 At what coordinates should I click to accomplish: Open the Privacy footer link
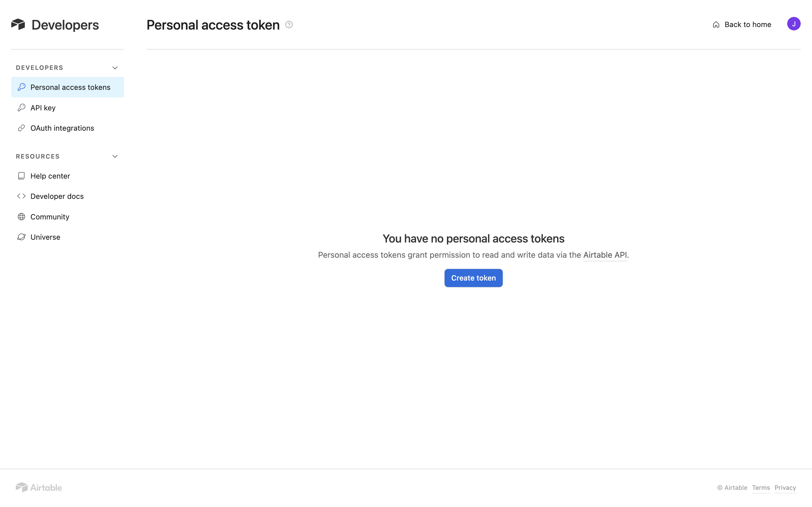(785, 488)
